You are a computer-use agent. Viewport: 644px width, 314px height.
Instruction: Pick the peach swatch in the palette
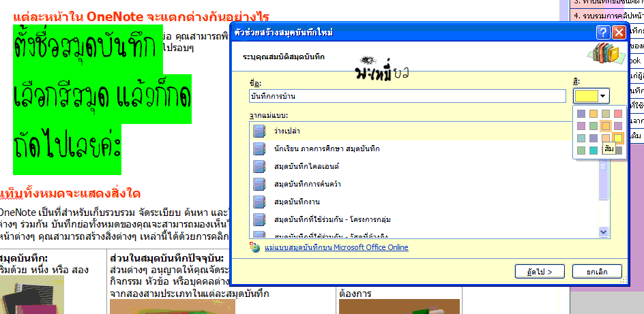pos(606,138)
